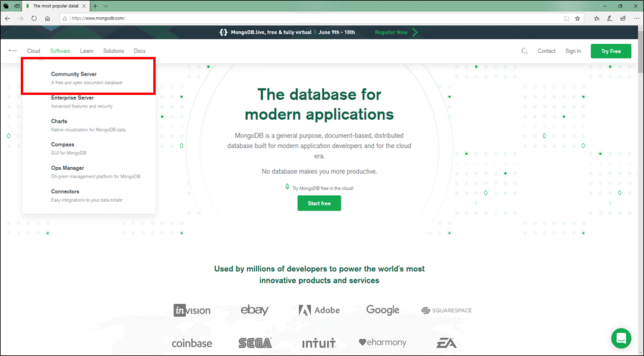Viewport: 644px width, 356px height.
Task: Go to the browser Home page icon
Action: coord(48,18)
